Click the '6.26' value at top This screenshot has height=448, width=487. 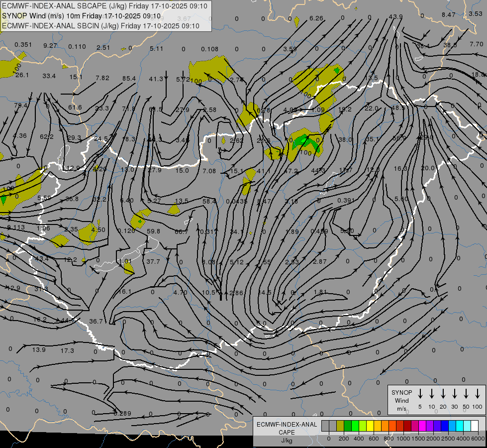coord(316,18)
